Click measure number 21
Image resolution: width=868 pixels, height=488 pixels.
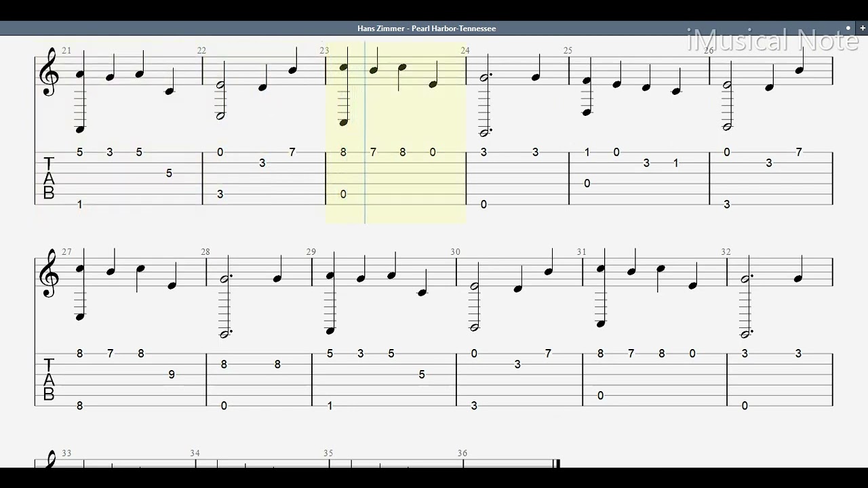pyautogui.click(x=66, y=51)
